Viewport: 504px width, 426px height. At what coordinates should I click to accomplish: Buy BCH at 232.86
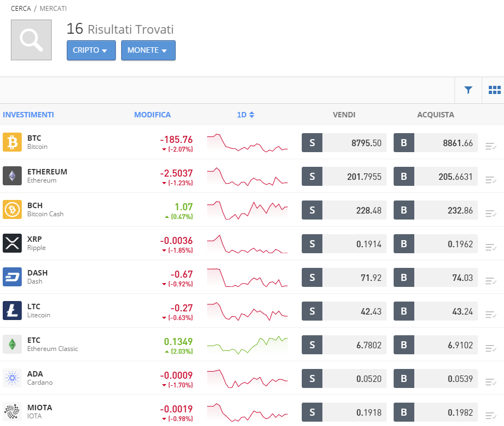(435, 210)
